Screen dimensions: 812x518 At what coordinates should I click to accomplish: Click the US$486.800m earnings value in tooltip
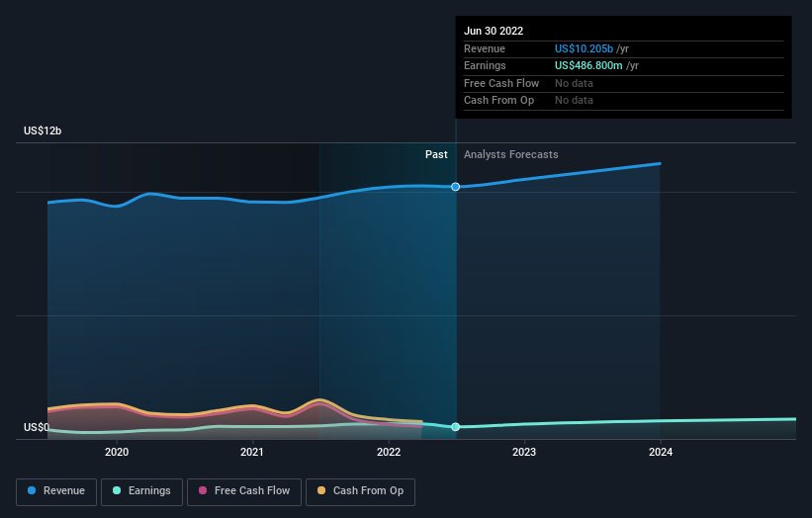point(589,66)
